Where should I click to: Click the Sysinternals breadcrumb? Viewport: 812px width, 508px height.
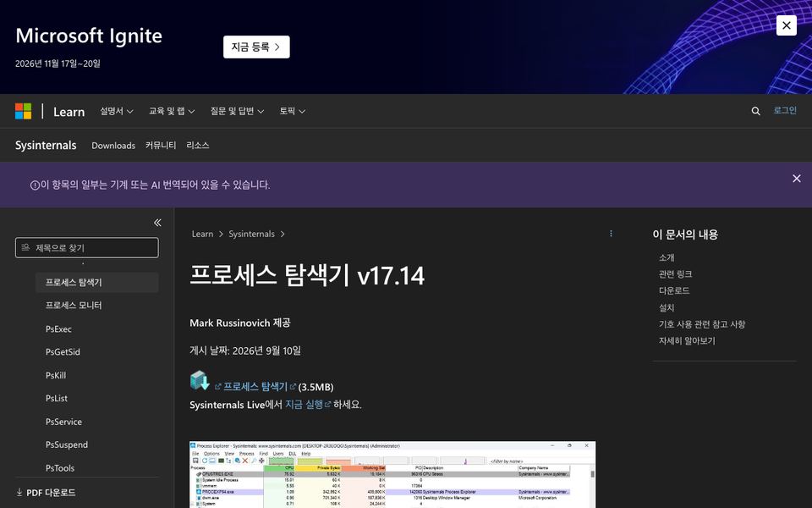[x=252, y=234]
